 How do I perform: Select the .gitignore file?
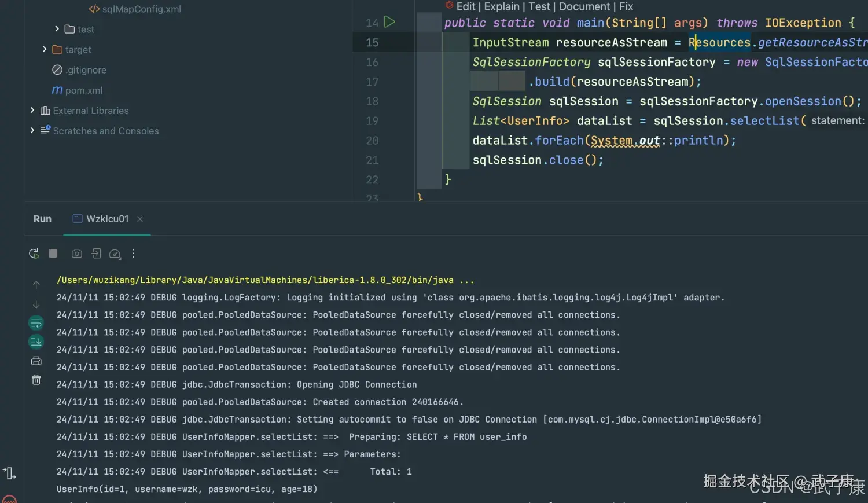pyautogui.click(x=79, y=70)
